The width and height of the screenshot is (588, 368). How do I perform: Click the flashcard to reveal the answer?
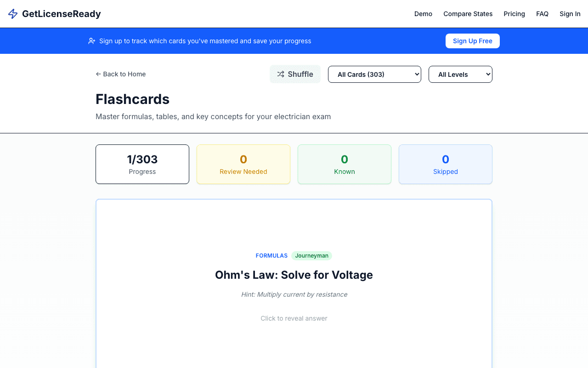coord(294,294)
